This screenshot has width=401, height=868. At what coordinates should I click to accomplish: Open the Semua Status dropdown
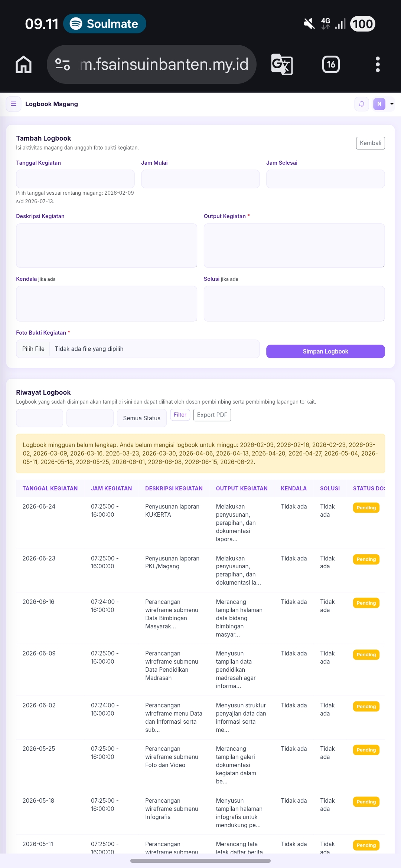pyautogui.click(x=142, y=418)
